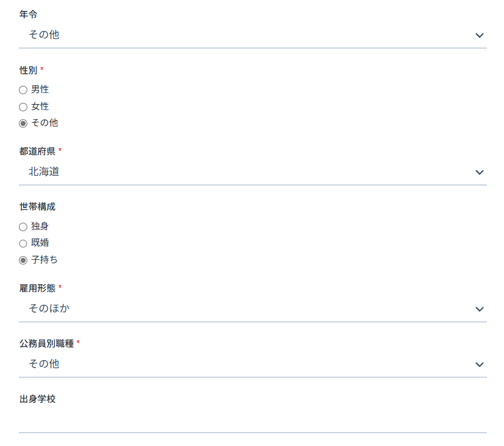Screen dimensions: 504x446
Task: Click the 既婚 label text
Action: (x=40, y=243)
